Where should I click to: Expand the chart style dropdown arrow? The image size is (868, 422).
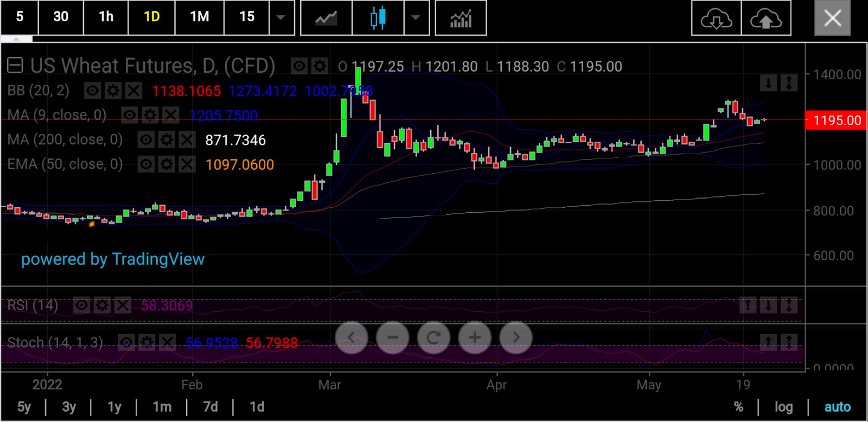coord(416,17)
